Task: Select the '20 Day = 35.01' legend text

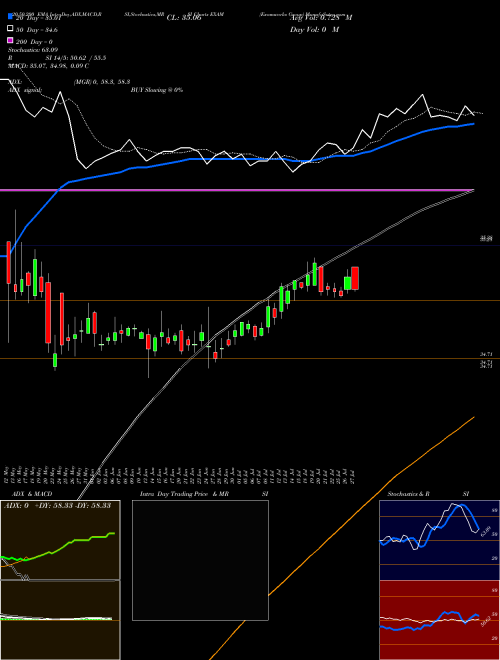Action: (x=38, y=18)
